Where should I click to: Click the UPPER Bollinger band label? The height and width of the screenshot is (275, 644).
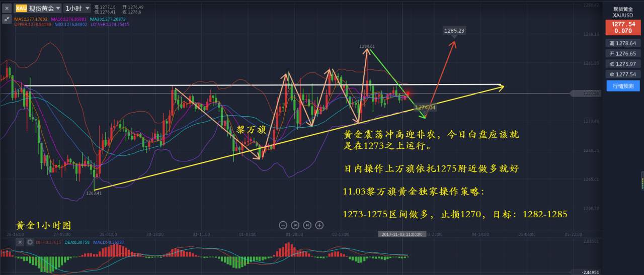pyautogui.click(x=33, y=24)
